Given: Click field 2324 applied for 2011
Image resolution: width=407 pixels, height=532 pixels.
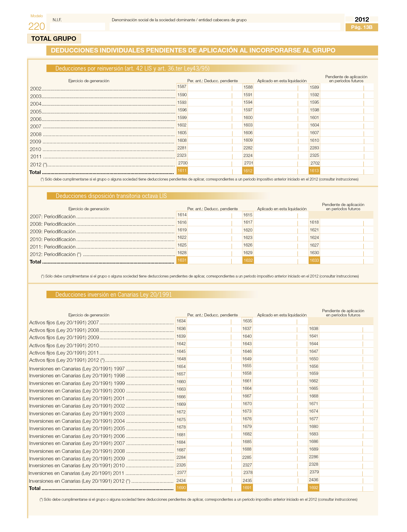Looking at the screenshot, I should coord(281,155).
